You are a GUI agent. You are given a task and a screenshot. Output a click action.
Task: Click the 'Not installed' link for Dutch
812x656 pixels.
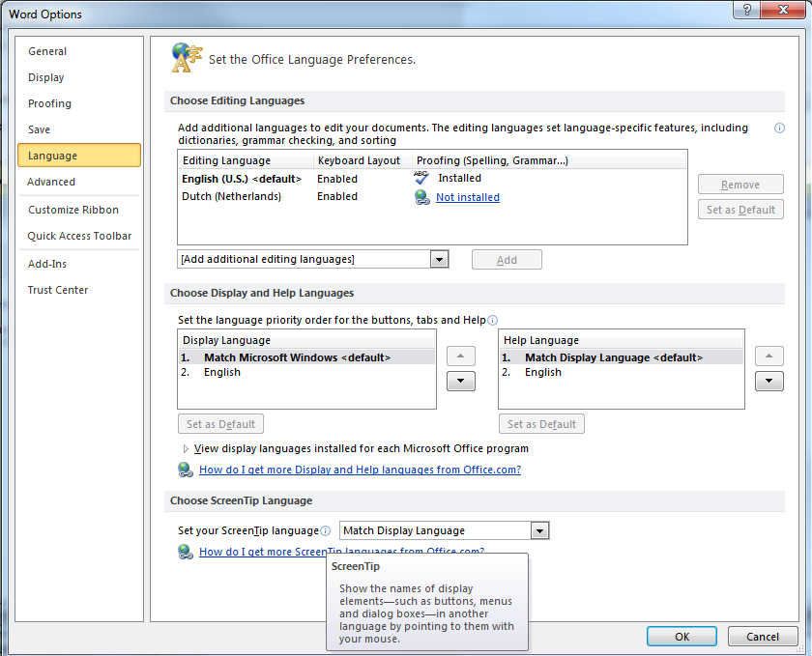[468, 197]
